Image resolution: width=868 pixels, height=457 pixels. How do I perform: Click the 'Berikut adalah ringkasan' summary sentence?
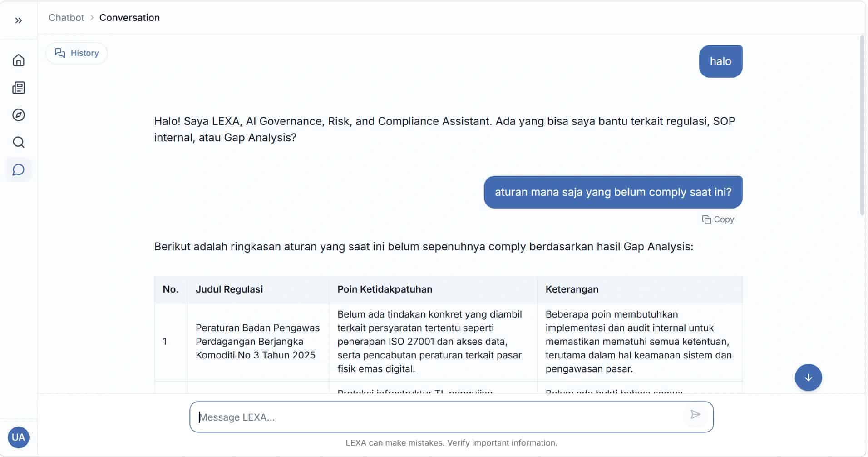point(424,247)
